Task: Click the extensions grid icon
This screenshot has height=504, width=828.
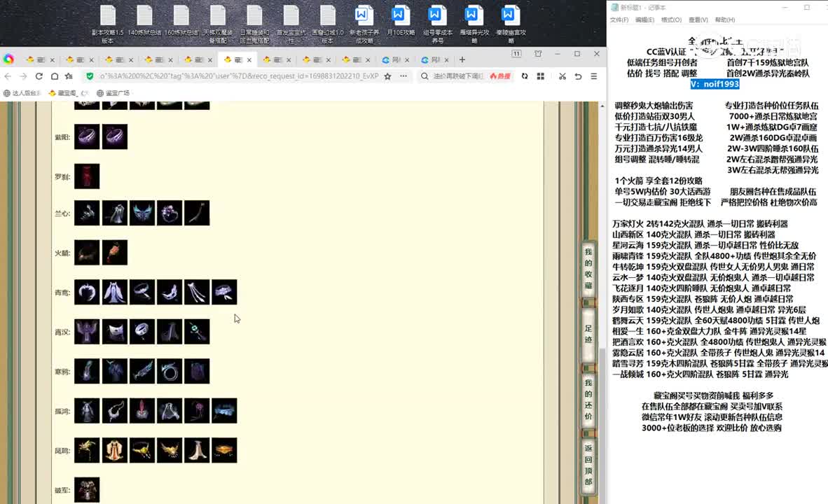Action: click(540, 76)
